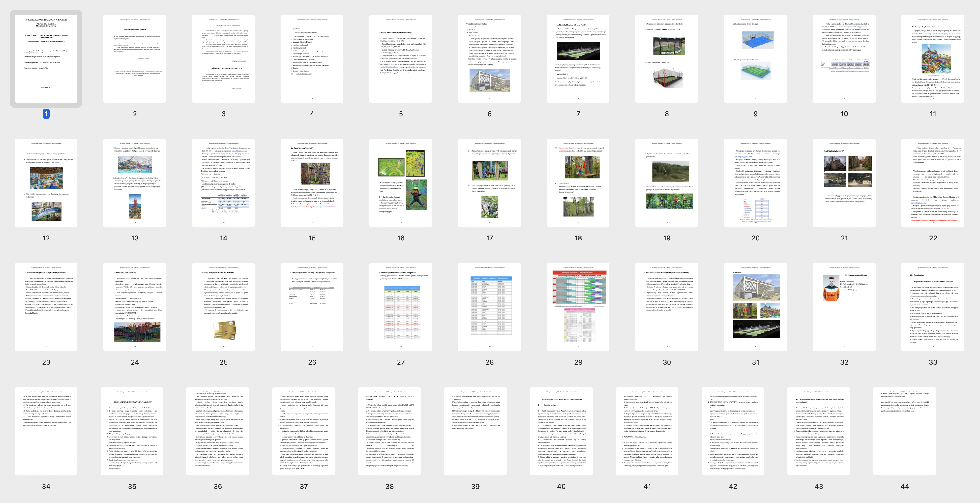Click page 20 thumbnail with blue price table
The image size is (980, 503).
pyautogui.click(x=755, y=183)
